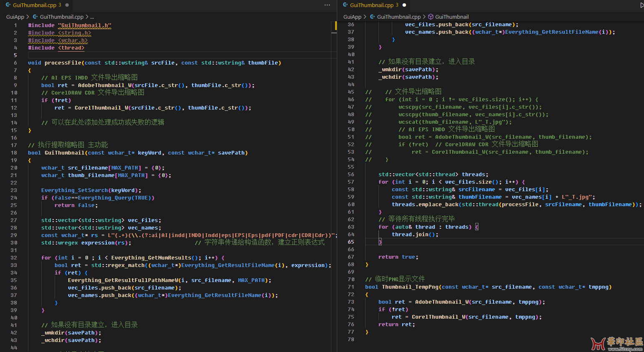This screenshot has height=352, width=644.
Task: Click '#include "GuiThumbnail.h"' on line 1
Action: pos(70,25)
